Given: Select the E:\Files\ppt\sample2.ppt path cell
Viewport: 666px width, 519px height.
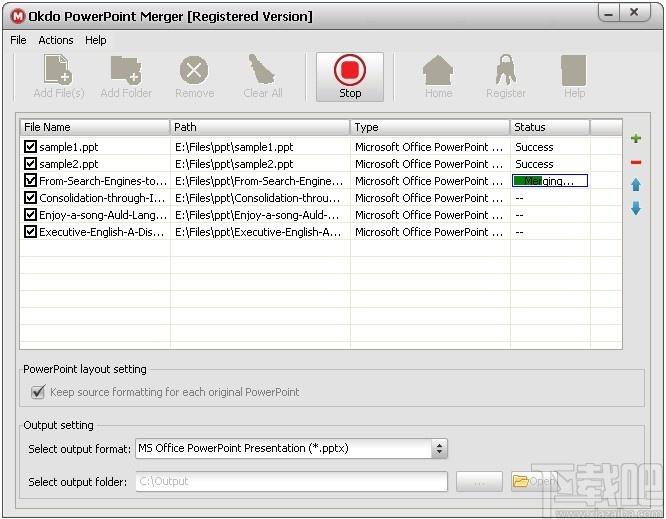Looking at the screenshot, I should pyautogui.click(x=234, y=164).
